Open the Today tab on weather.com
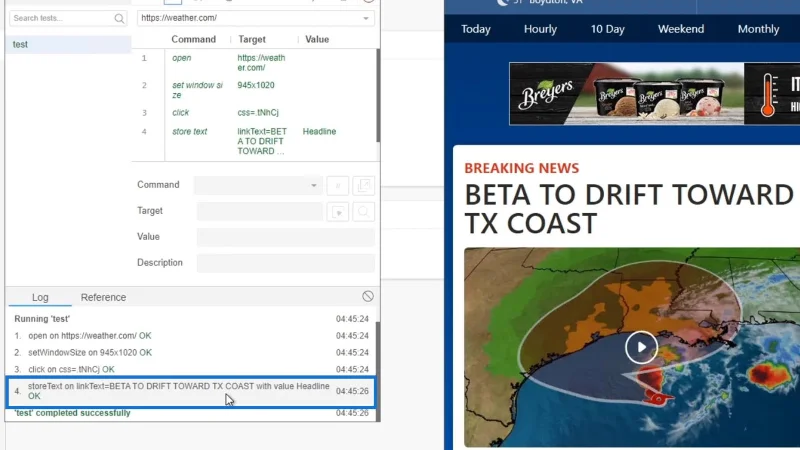Image resolution: width=800 pixels, height=450 pixels. pyautogui.click(x=476, y=29)
